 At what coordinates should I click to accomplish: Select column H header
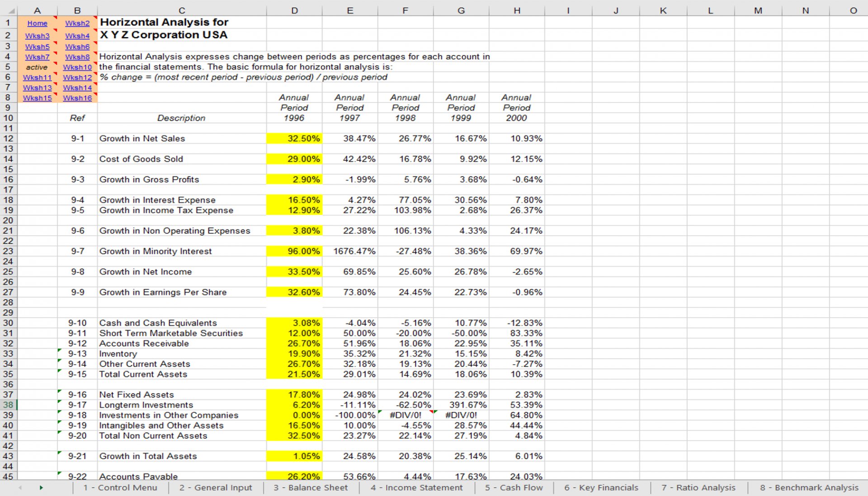(517, 10)
